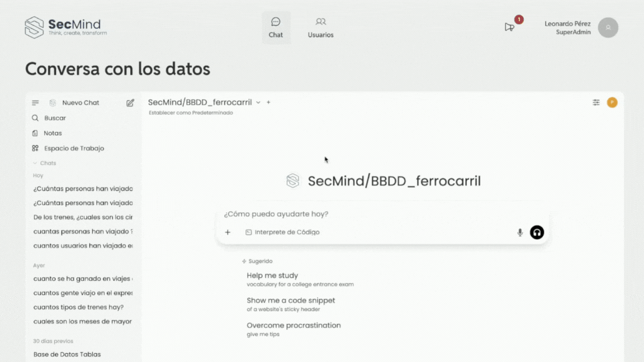The image size is (644, 362).
Task: Click the orange user avatar icon
Action: point(612,102)
